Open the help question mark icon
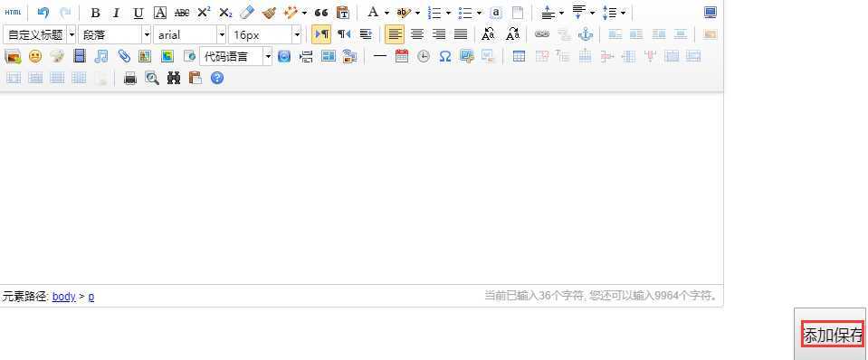868x360 pixels. click(x=217, y=78)
